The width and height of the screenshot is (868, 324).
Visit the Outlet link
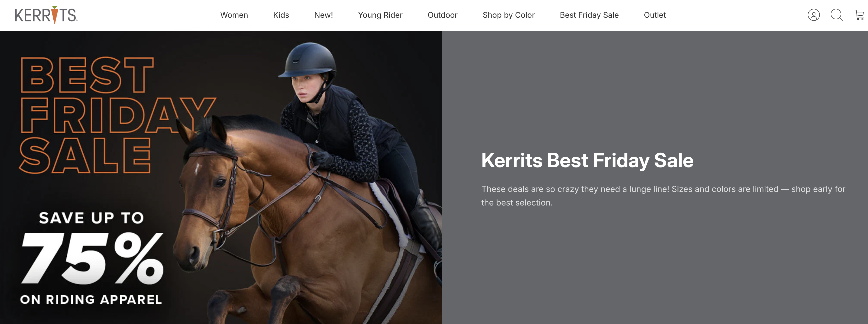[x=655, y=15]
